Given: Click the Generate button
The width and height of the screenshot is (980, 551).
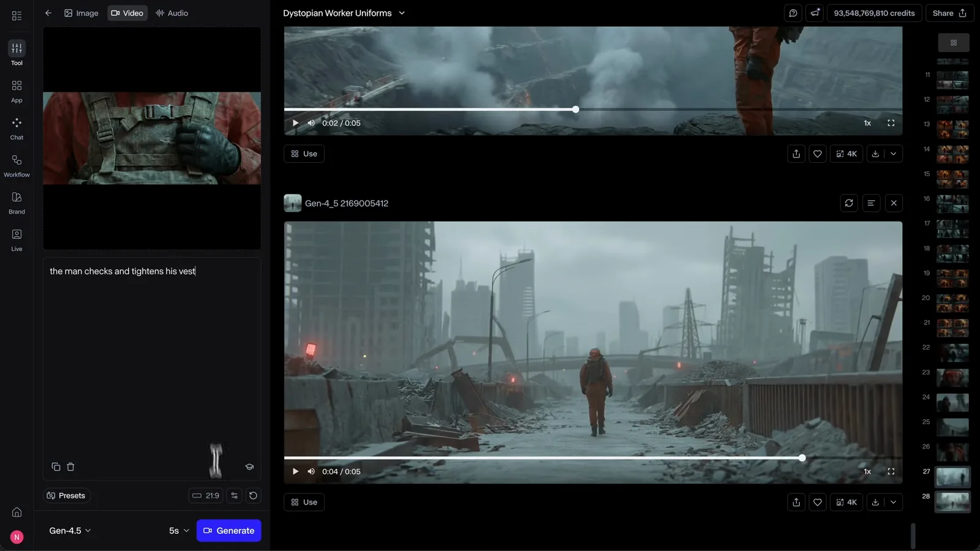Looking at the screenshot, I should point(229,531).
